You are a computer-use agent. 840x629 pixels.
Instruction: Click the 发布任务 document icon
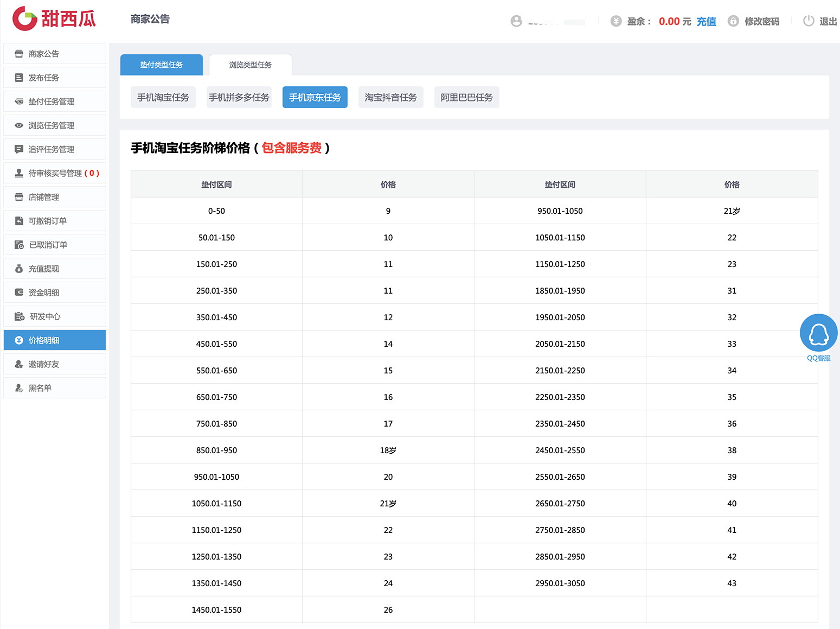pos(19,78)
